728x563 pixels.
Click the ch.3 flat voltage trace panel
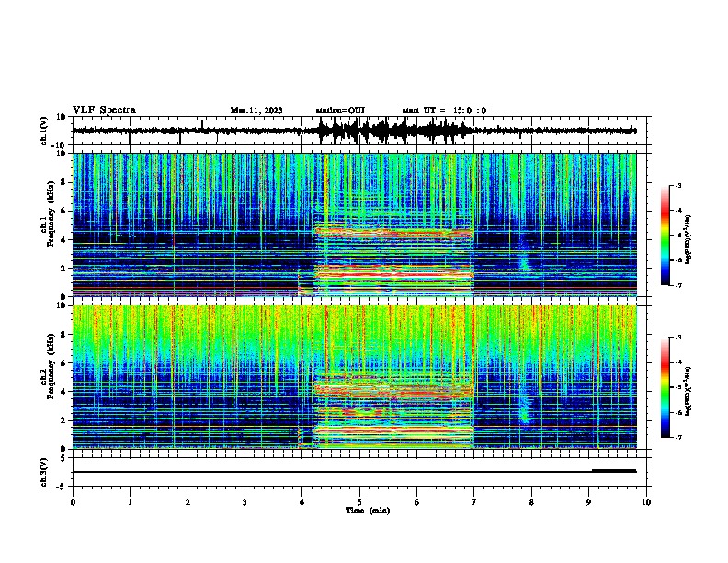pos(358,472)
